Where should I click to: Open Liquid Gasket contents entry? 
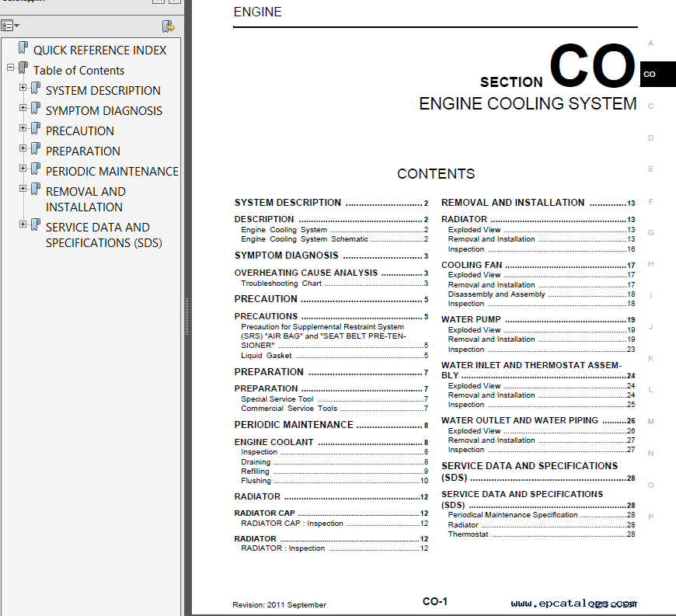(x=335, y=356)
